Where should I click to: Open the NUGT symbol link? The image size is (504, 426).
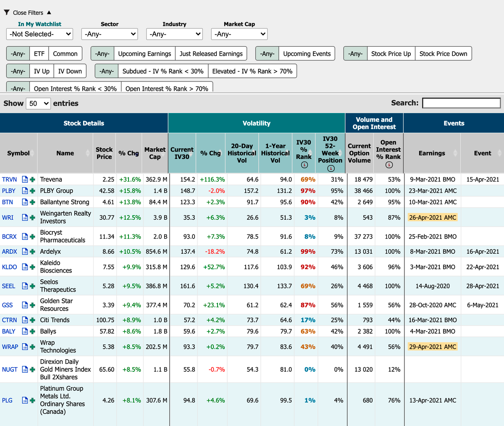tap(10, 370)
